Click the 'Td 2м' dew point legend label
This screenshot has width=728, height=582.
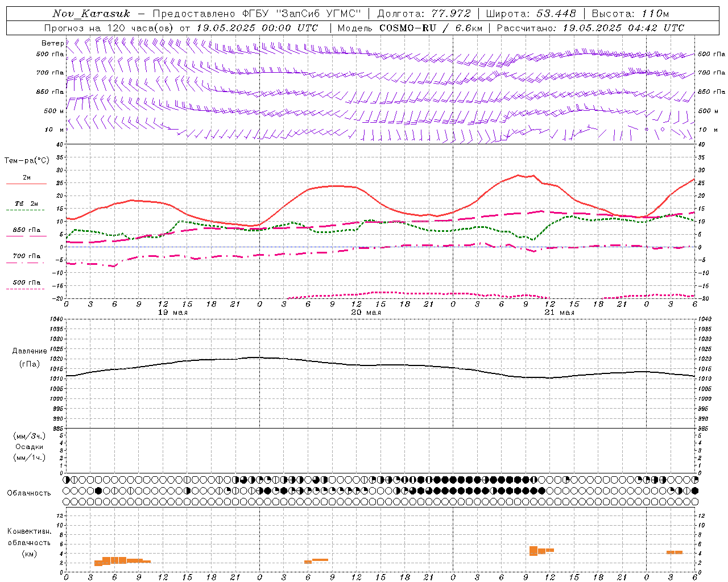pyautogui.click(x=27, y=203)
